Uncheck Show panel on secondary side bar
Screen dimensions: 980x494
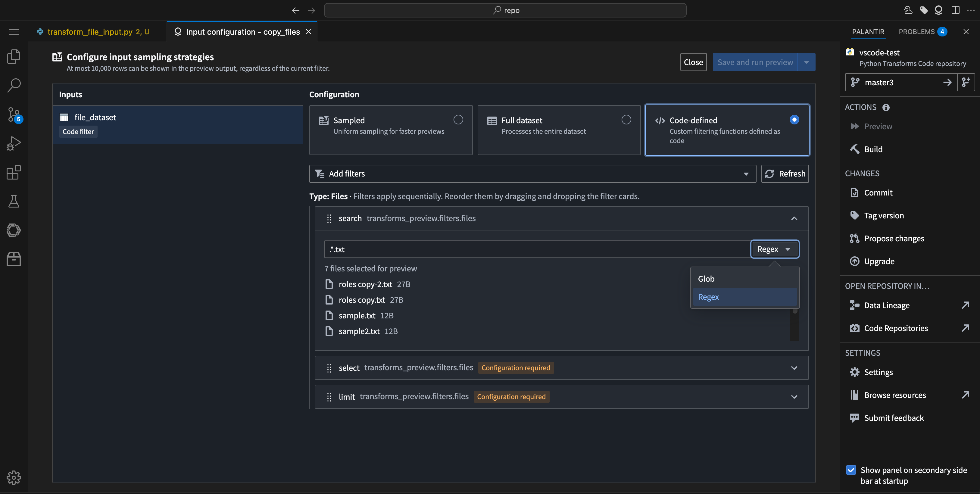tap(851, 470)
